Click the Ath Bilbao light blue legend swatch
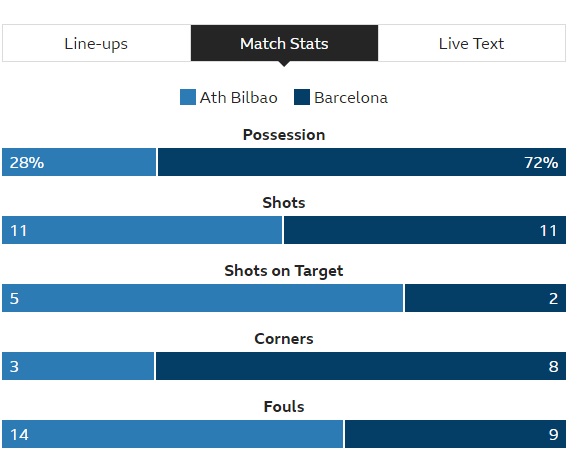Image resolution: width=568 pixels, height=450 pixels. coord(188,97)
